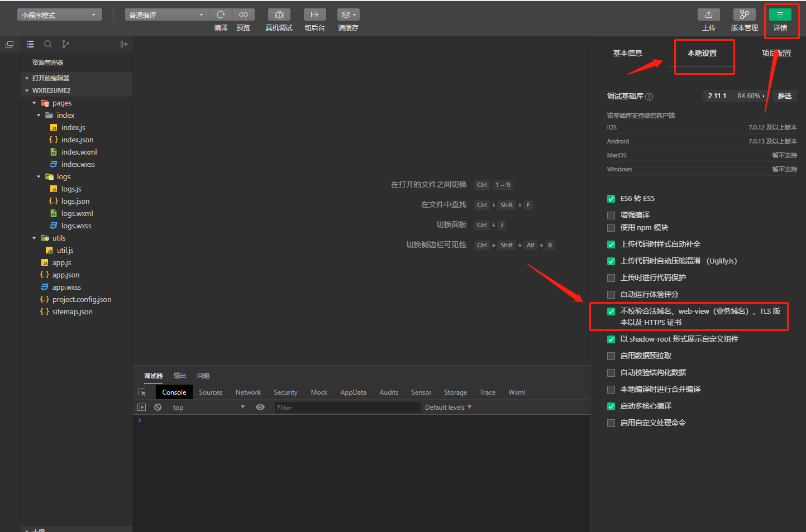Clear the console with the ban icon
Viewport: 806px width, 532px height.
158,408
